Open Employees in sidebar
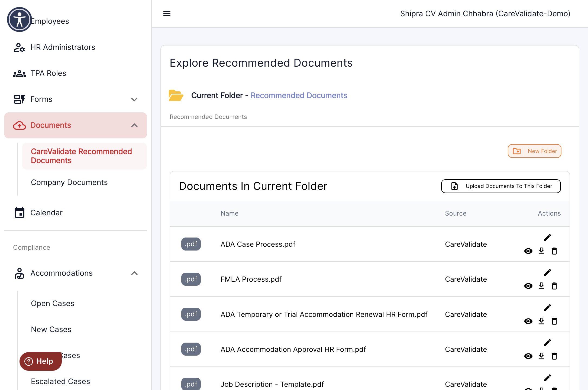588x390 pixels. [x=50, y=21]
